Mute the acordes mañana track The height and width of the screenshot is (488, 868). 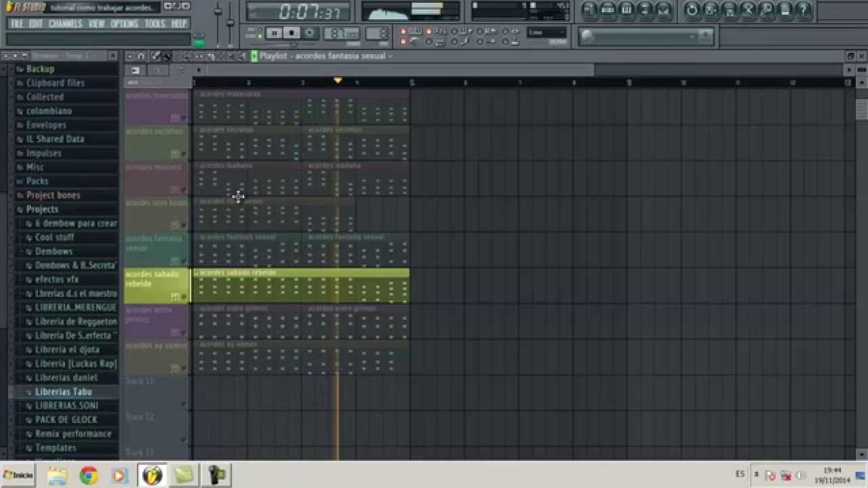tap(184, 190)
